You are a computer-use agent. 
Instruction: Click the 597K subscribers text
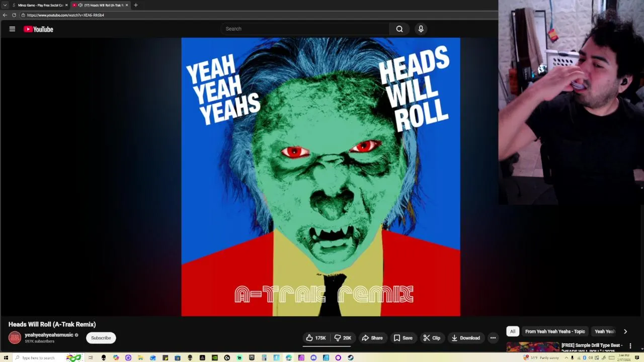click(x=39, y=341)
